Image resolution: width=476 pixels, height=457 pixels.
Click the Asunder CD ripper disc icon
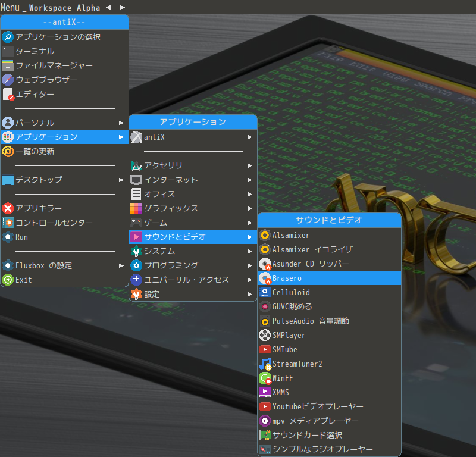point(265,264)
